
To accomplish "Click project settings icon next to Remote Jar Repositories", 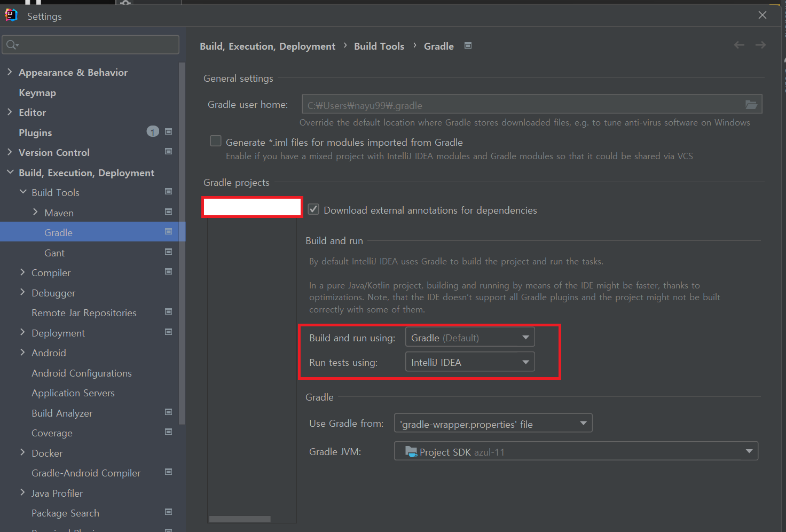I will point(169,312).
